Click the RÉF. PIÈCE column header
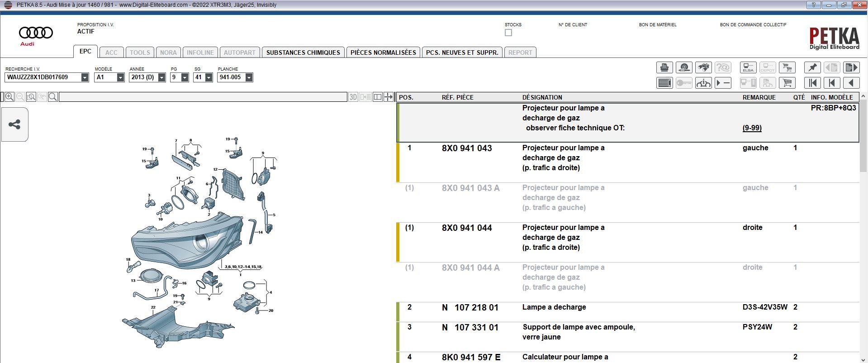Screen dimensions: 868x363 pos(458,97)
